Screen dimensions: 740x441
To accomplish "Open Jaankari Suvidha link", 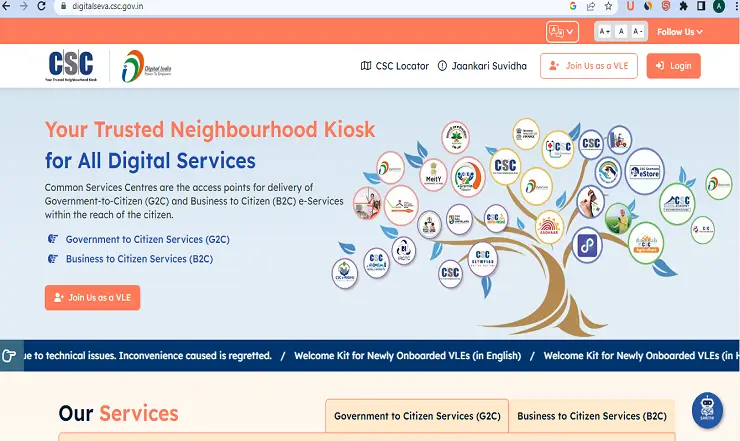I will point(482,66).
